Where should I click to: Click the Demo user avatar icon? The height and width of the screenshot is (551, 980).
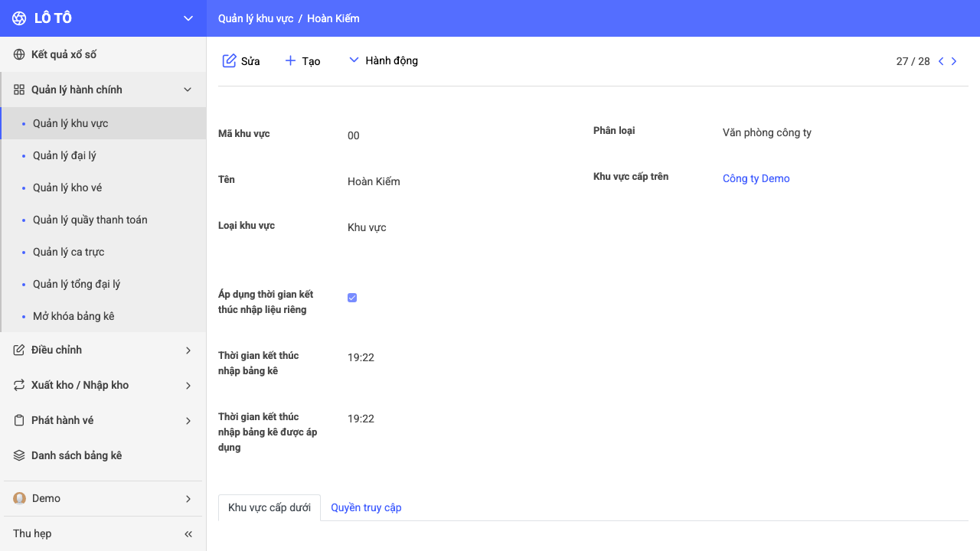coord(19,498)
